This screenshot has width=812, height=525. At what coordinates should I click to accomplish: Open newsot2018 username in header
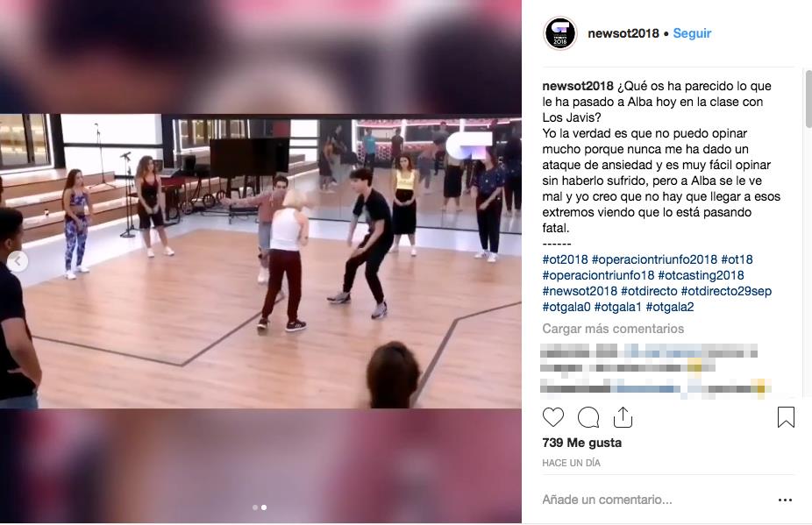[623, 33]
